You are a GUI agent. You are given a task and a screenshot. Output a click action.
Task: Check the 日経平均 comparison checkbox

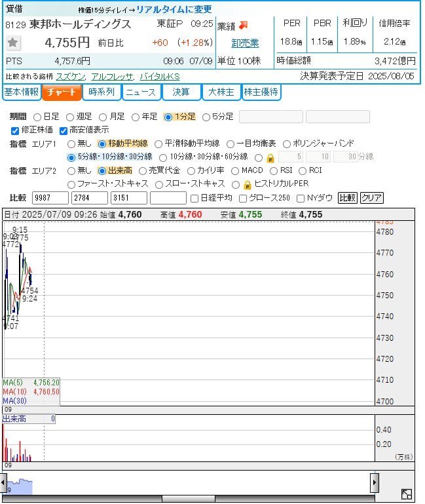pos(194,199)
